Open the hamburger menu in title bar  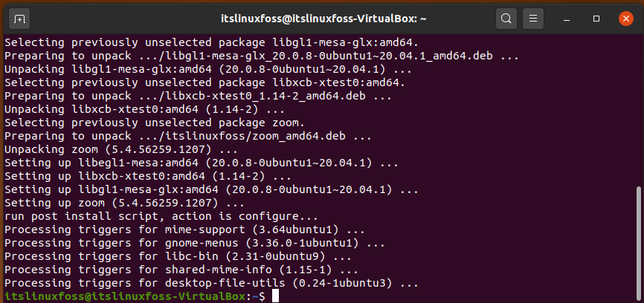point(533,19)
